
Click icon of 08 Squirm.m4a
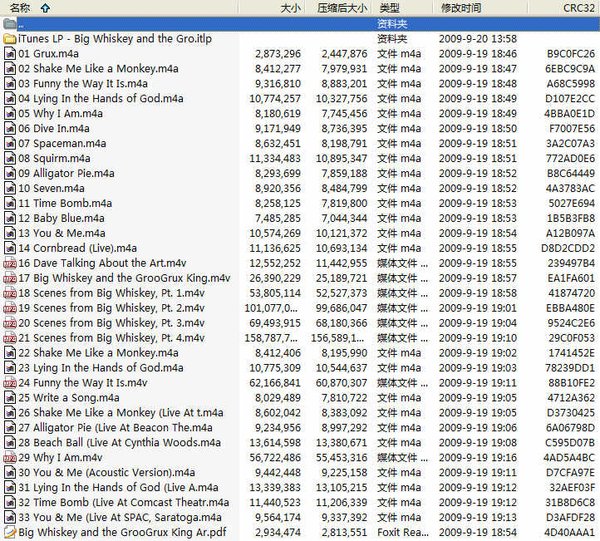(x=10, y=158)
